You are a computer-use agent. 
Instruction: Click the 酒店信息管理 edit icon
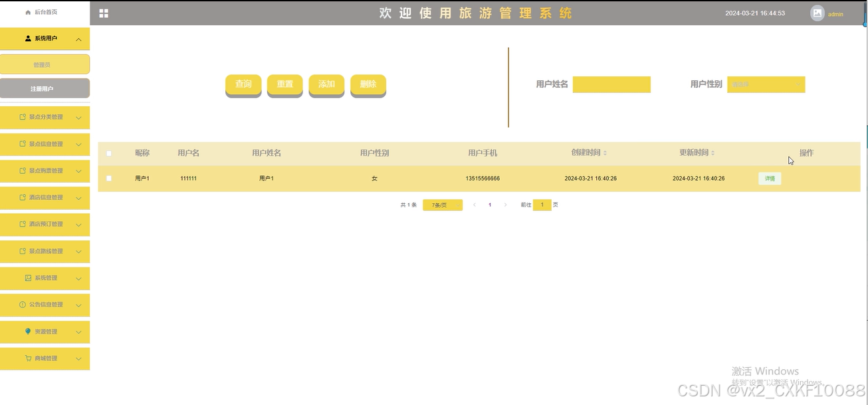coord(23,197)
